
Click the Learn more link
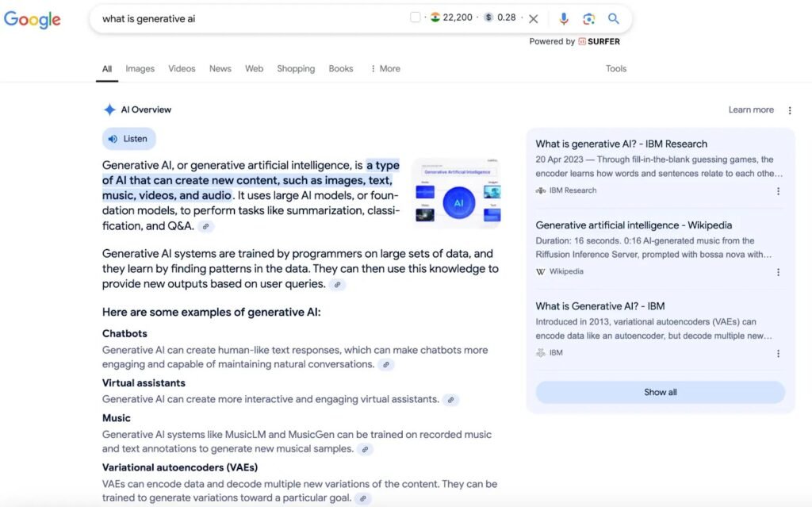pos(751,110)
